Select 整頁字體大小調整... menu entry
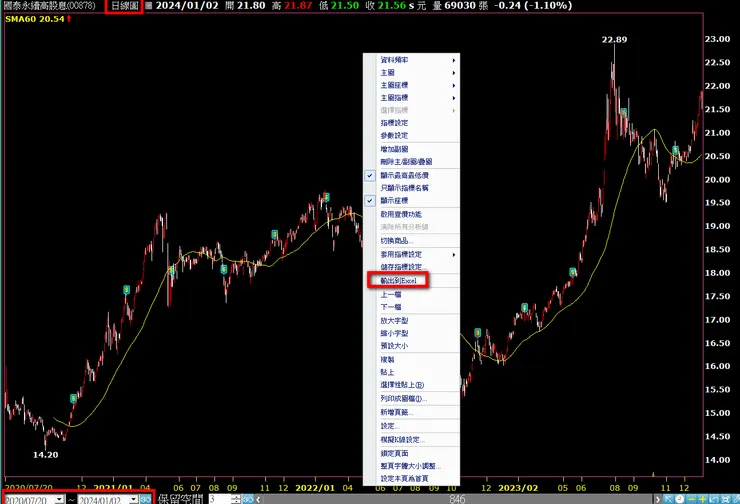 pos(412,466)
